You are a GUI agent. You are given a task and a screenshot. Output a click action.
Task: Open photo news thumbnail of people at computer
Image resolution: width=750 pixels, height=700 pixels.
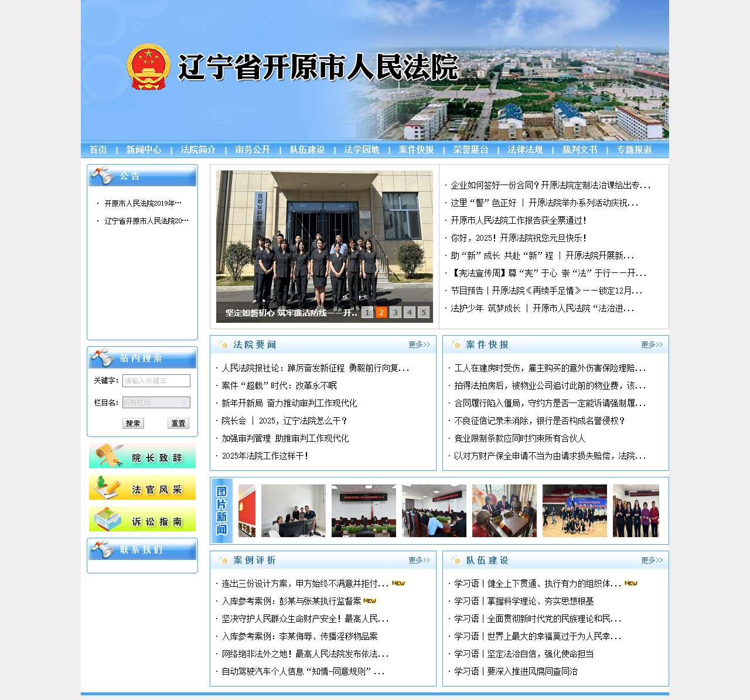click(x=294, y=511)
